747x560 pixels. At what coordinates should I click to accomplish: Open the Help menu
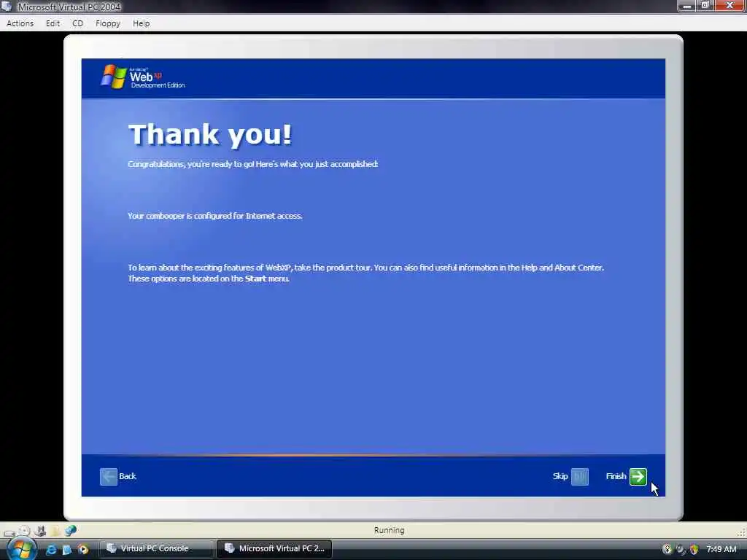point(141,23)
